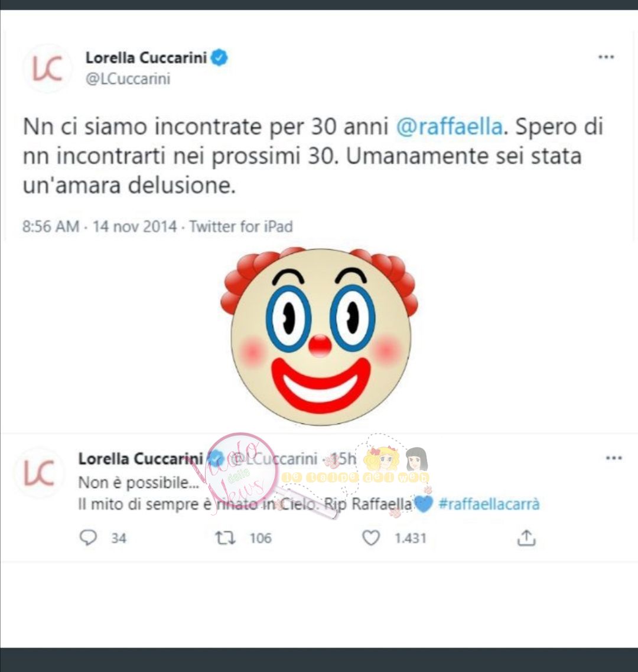
Task: Open the @raffaella mention link
Action: (x=449, y=126)
